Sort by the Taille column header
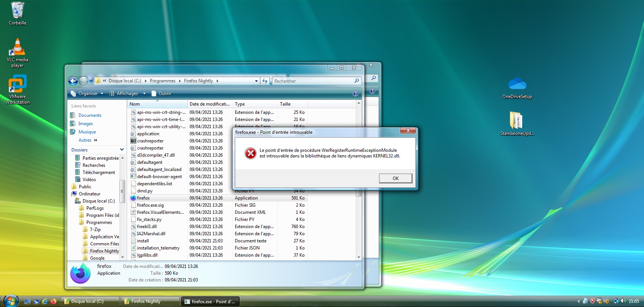 (x=292, y=104)
